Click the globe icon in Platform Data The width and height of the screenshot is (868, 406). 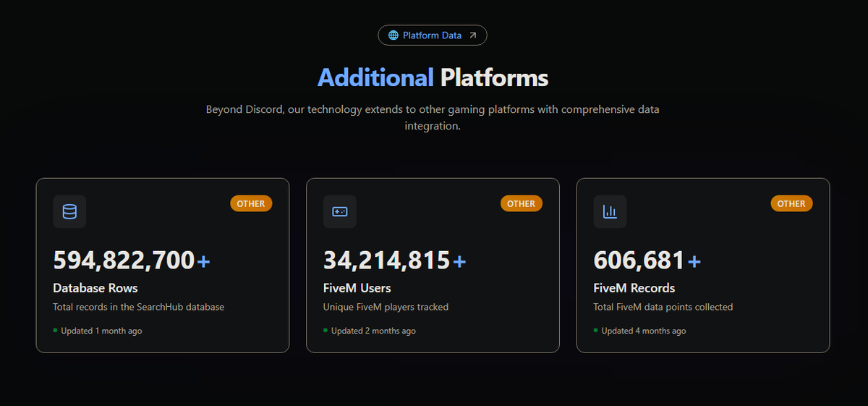click(x=393, y=35)
